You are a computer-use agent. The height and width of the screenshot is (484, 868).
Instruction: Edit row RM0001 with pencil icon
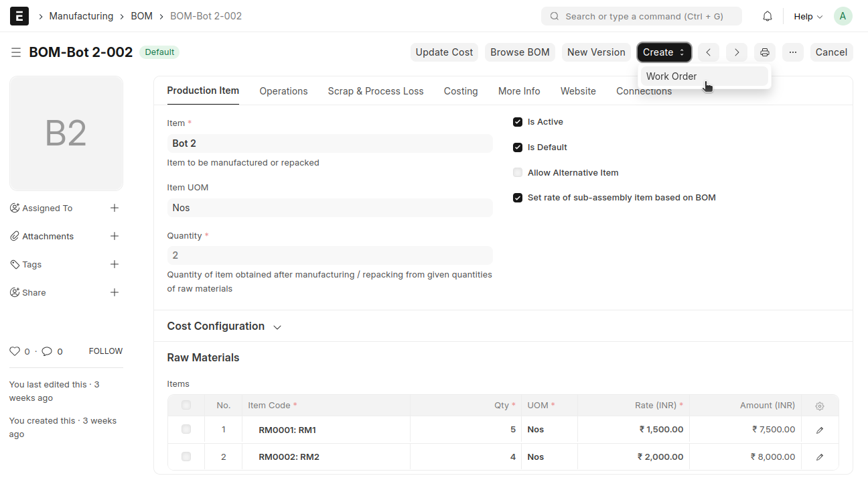[820, 430]
